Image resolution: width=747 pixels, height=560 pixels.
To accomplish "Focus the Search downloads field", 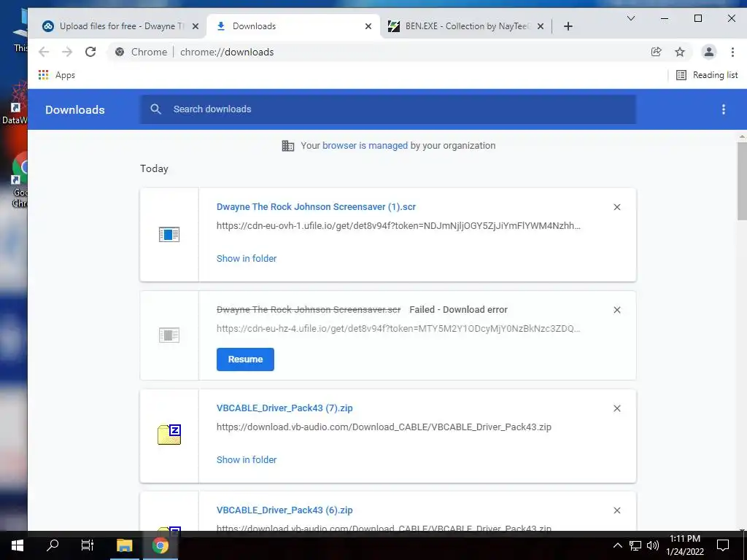I will coord(388,109).
